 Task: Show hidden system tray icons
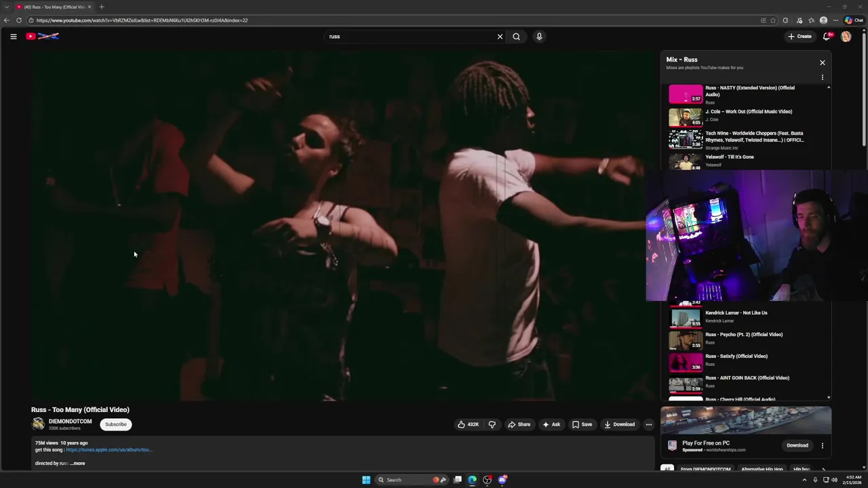pos(804,480)
